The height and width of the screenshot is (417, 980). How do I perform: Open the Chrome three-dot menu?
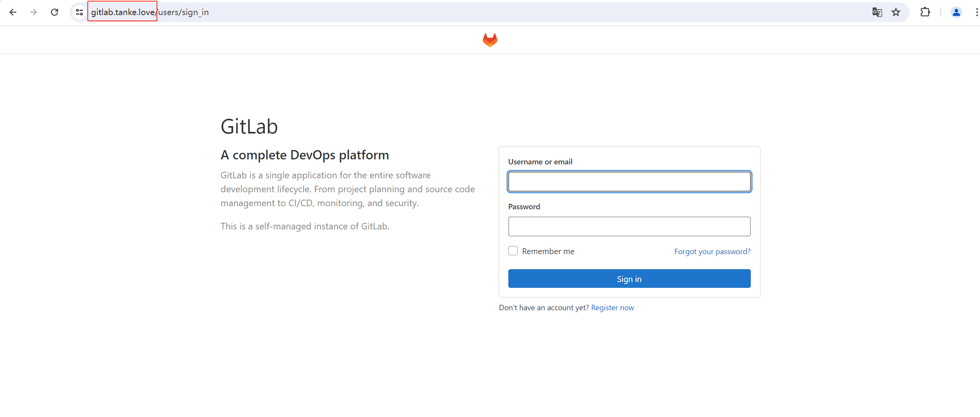(x=976, y=12)
